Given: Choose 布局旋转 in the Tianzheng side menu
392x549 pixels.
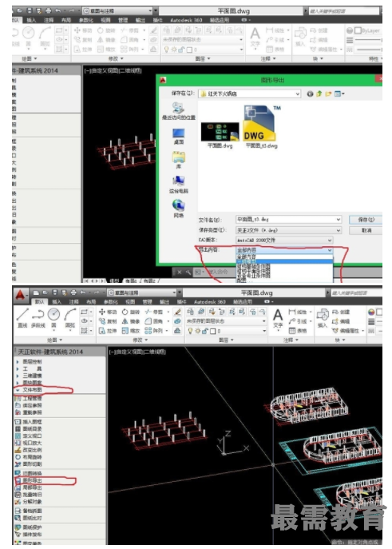Looking at the screenshot, I should point(29,457).
